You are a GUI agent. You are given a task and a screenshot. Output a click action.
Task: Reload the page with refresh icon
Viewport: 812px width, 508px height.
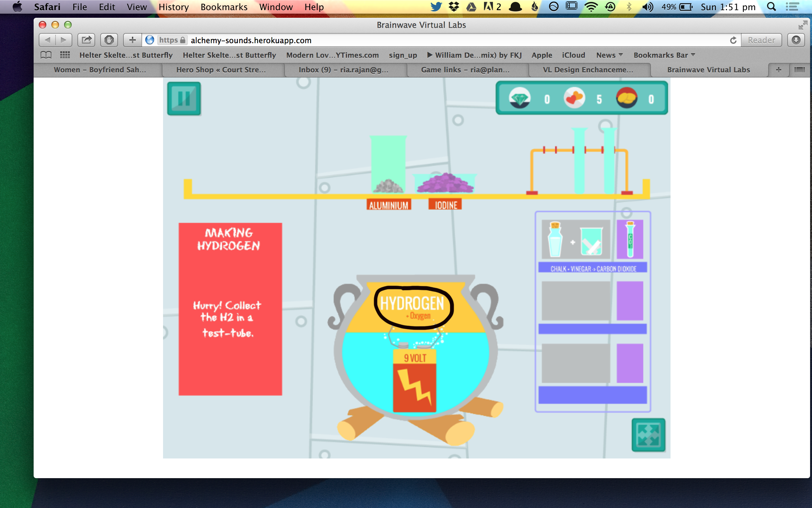tap(733, 40)
